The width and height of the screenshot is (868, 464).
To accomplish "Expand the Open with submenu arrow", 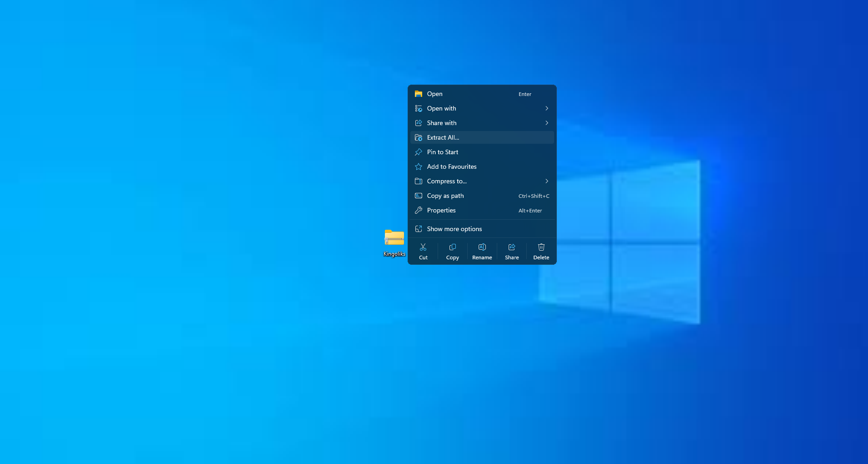I will point(546,108).
